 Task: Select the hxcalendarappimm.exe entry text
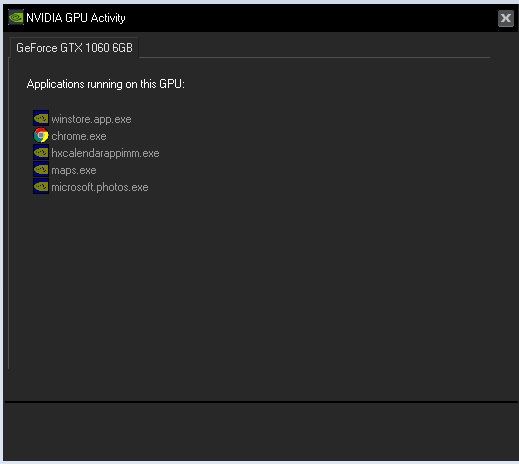pyautogui.click(x=105, y=153)
